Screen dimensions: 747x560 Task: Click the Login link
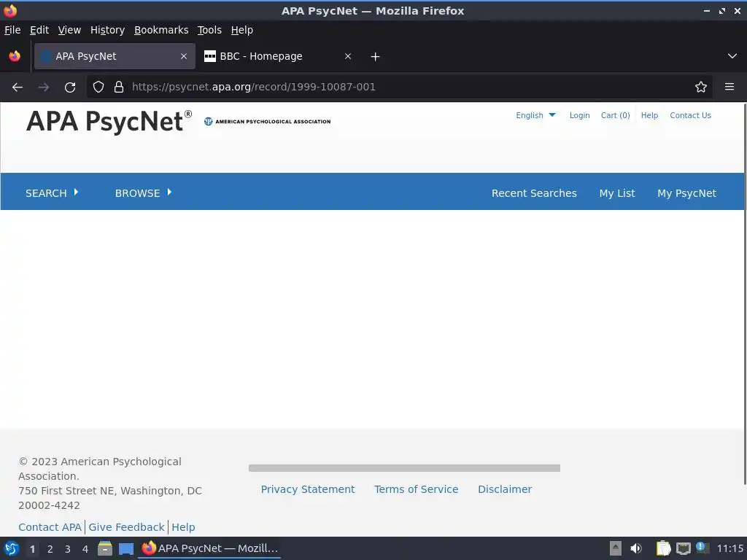(579, 115)
